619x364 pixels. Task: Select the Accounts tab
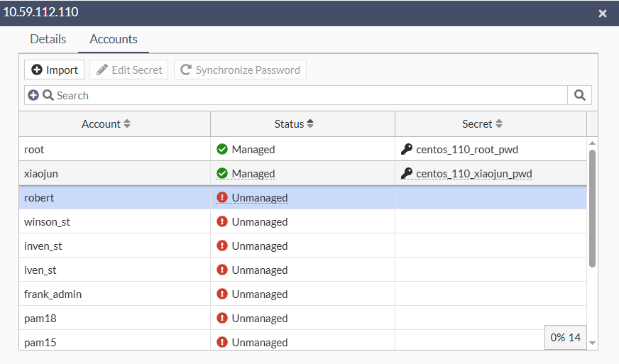click(114, 39)
